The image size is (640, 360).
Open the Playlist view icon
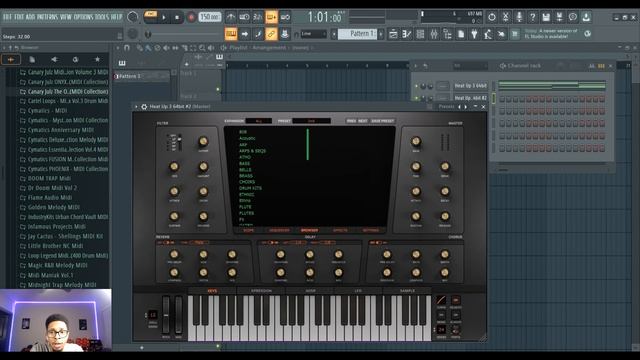point(393,34)
